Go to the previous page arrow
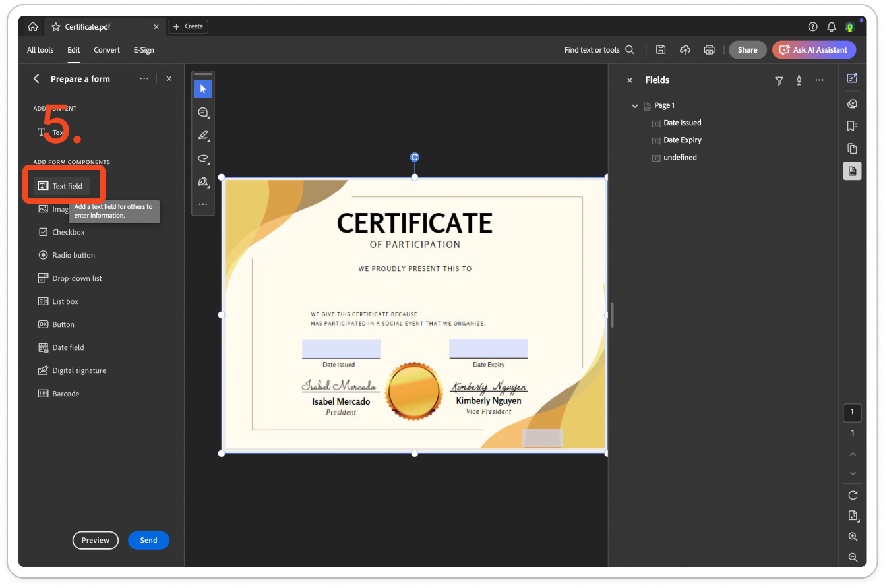The width and height of the screenshot is (885, 588). pos(853,454)
